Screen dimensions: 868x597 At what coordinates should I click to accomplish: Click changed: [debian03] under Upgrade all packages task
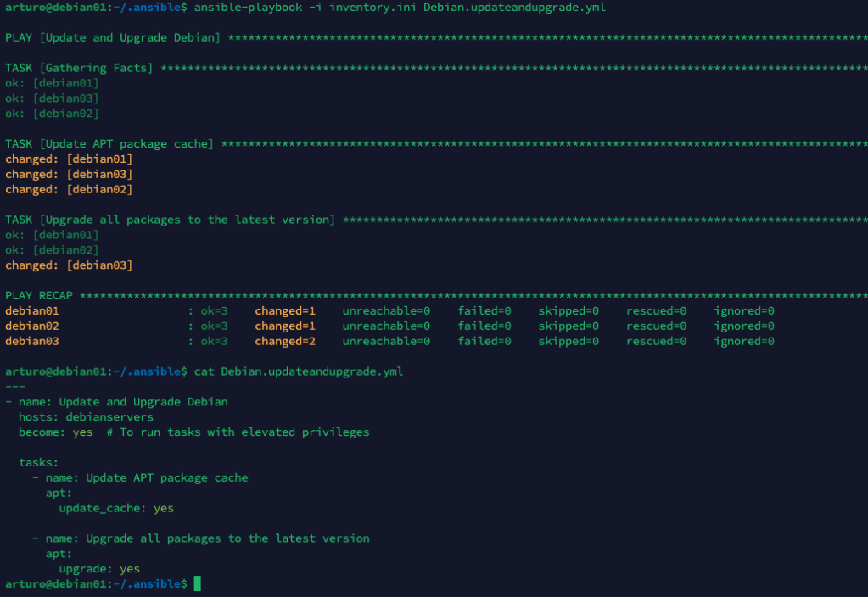tap(69, 265)
